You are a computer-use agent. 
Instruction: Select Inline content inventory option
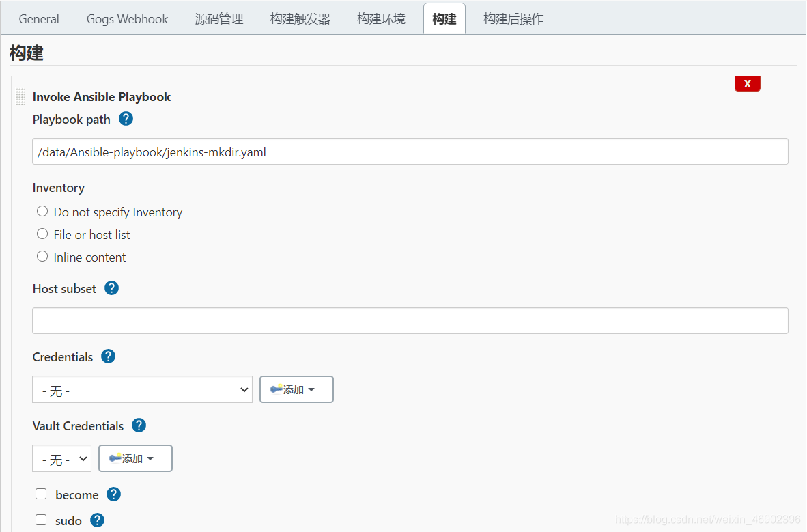pos(42,257)
